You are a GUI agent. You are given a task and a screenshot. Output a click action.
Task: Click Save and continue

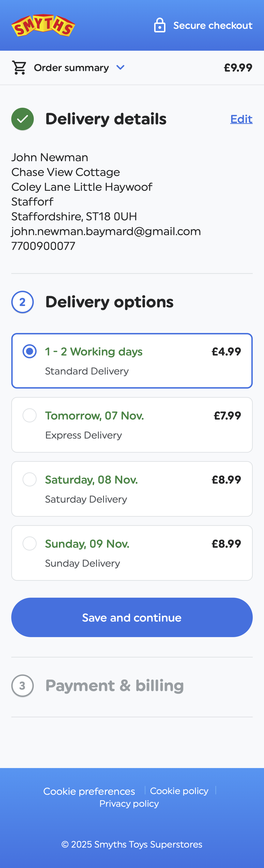click(x=132, y=617)
